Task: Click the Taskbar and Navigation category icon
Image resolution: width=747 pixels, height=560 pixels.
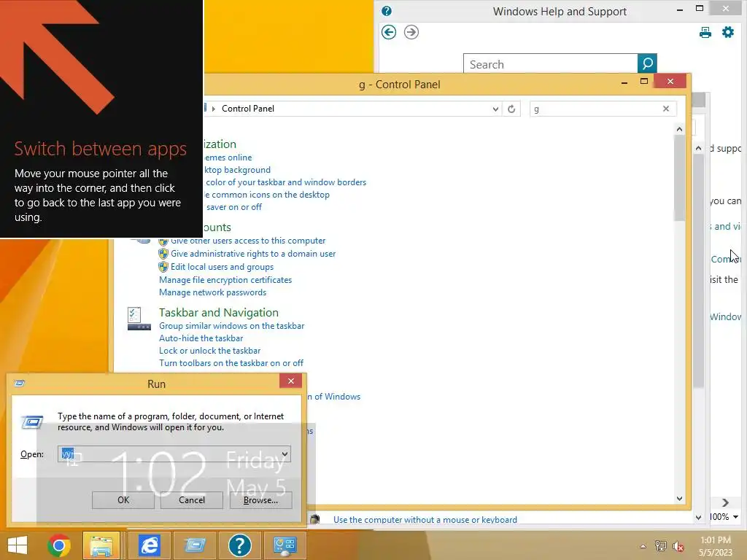Action: point(139,319)
